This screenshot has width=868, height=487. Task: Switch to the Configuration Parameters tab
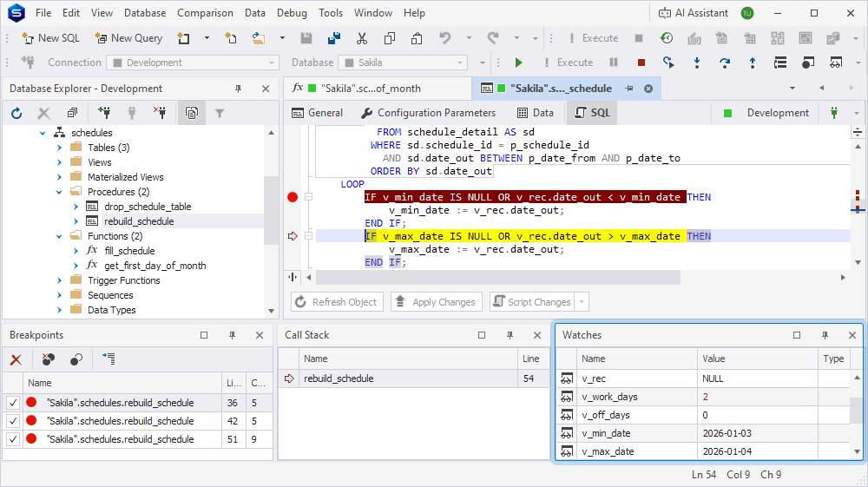click(428, 113)
